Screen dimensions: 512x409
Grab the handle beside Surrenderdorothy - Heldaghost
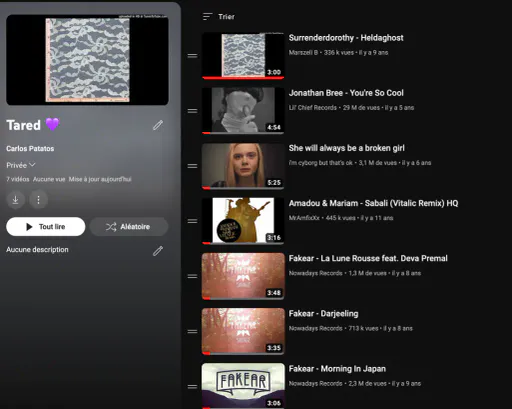192,56
